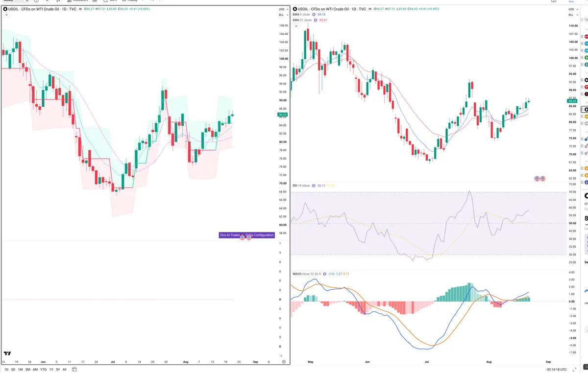588x373 pixels.
Task: Select the 1Y time range
Action: tap(51, 369)
